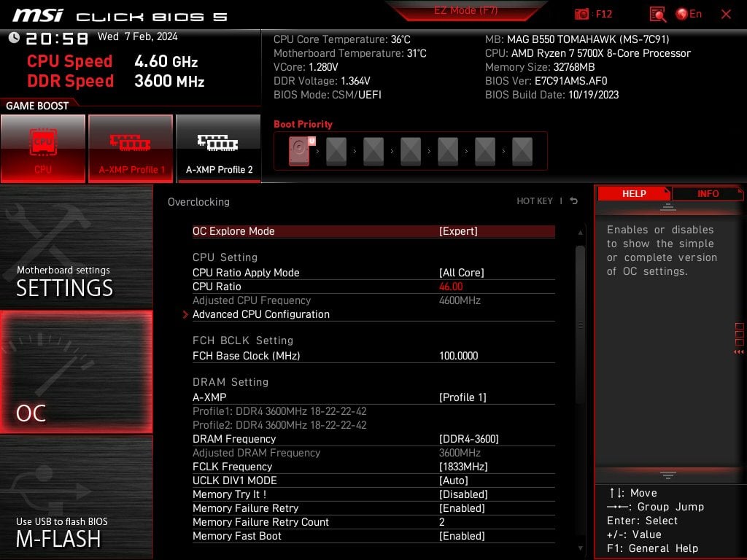Switch to the HELP tab
Viewport: 747px width, 560px height.
coord(634,194)
